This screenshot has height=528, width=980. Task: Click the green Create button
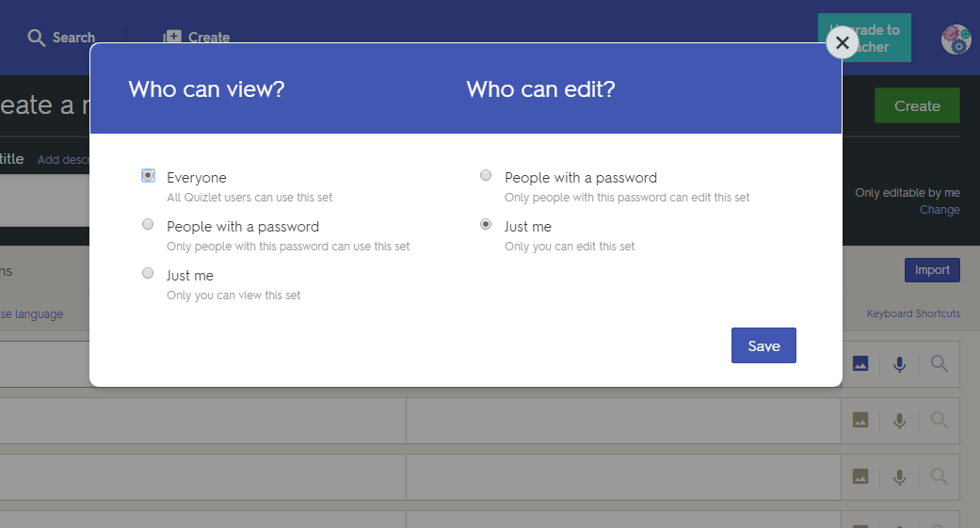coord(917,105)
